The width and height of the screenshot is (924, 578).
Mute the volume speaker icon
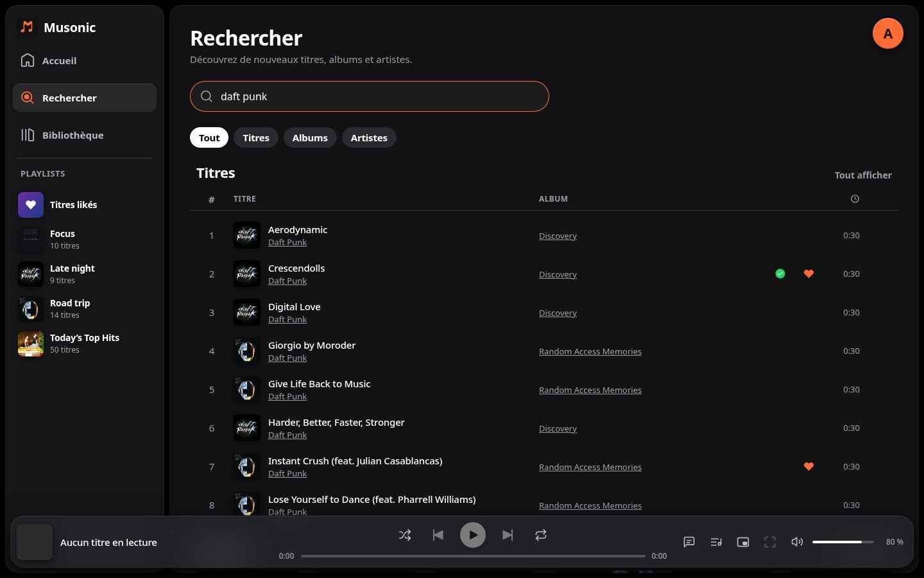[797, 542]
